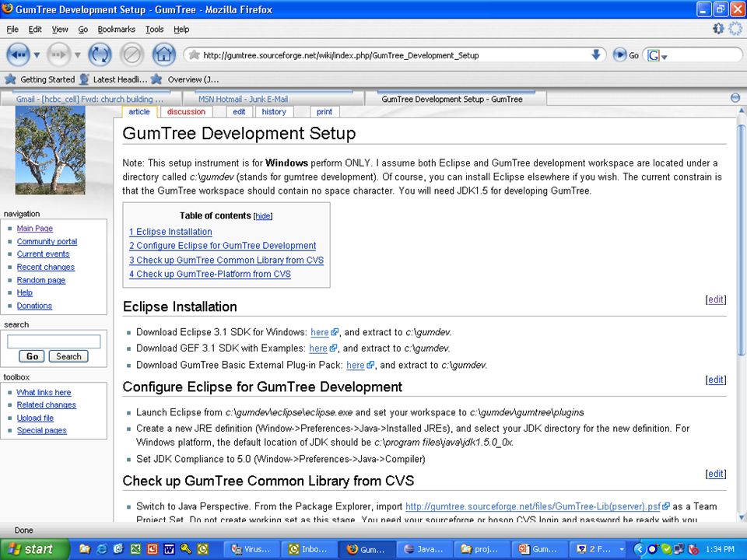Open the Getting Started bookmark
747x560 pixels.
tap(40, 79)
